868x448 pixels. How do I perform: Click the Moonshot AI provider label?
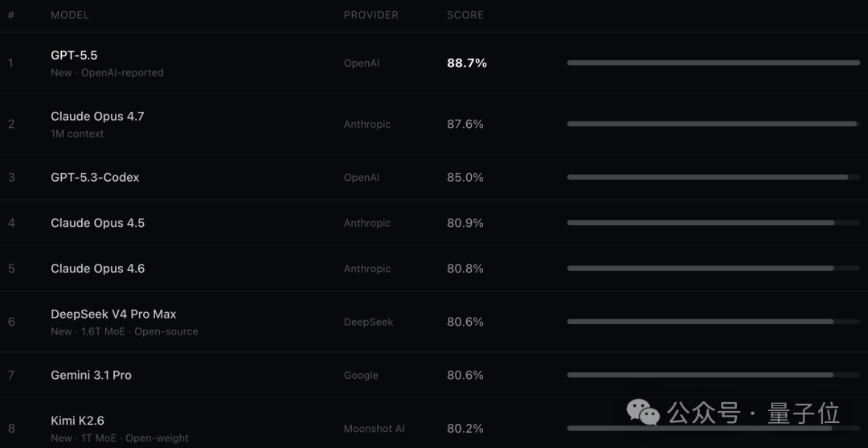pyautogui.click(x=375, y=429)
